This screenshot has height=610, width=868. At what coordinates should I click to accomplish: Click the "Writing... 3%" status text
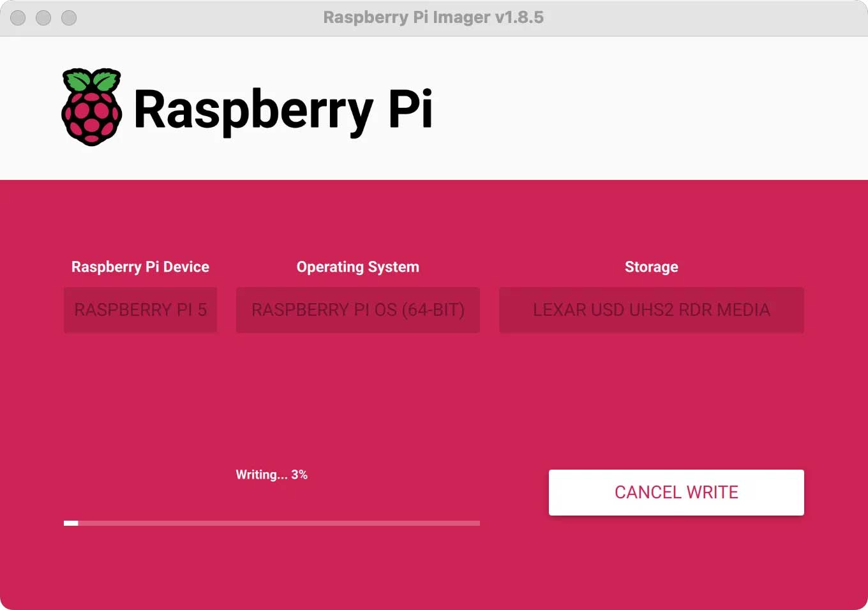point(272,475)
